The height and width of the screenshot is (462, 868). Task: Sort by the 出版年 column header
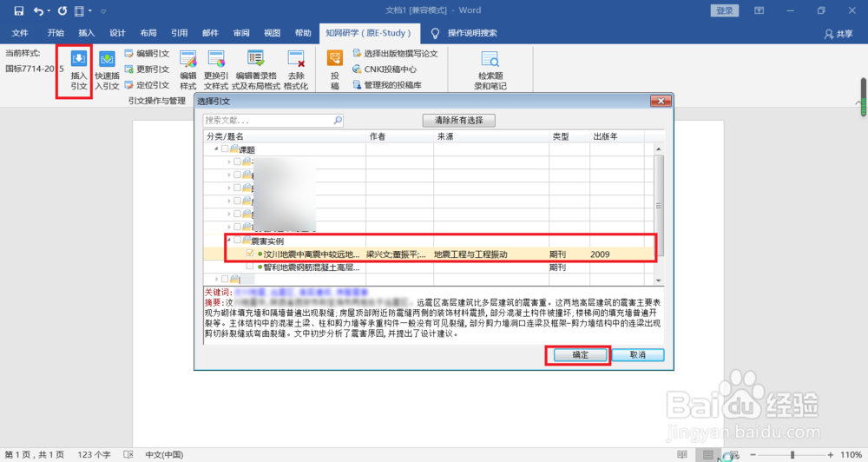(x=616, y=136)
